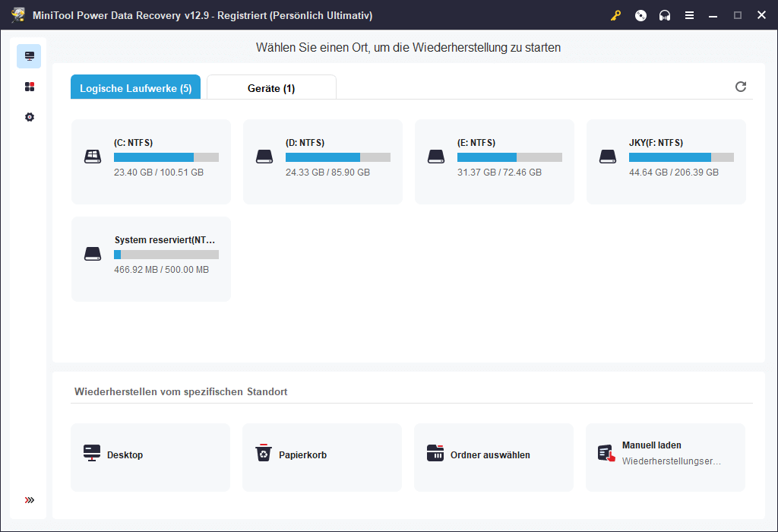Screen dimensions: 778x532
Task: Click the D: drive usage bar
Action: (338, 157)
